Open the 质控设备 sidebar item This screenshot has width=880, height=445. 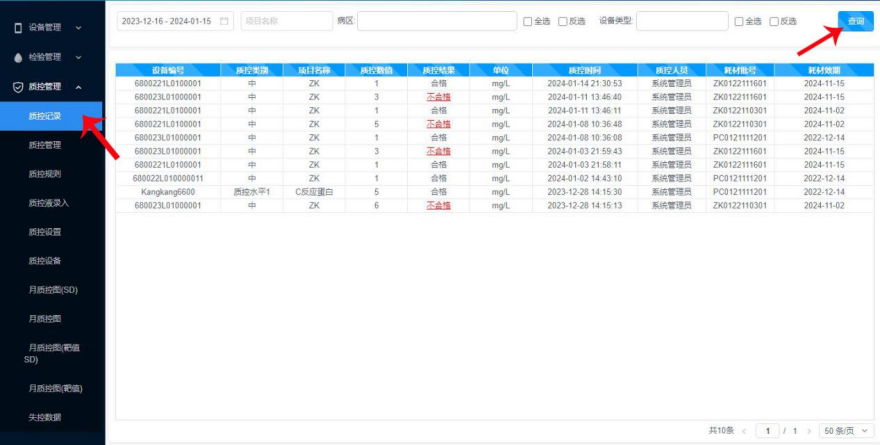click(45, 261)
